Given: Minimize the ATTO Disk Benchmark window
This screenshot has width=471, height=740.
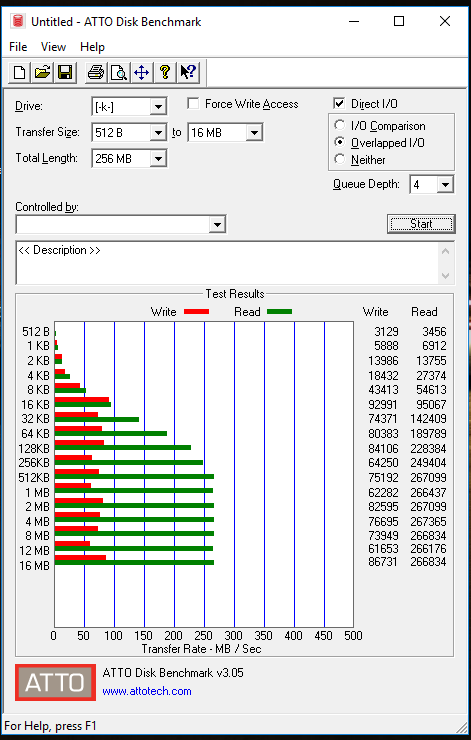Looking at the screenshot, I should pyautogui.click(x=353, y=21).
